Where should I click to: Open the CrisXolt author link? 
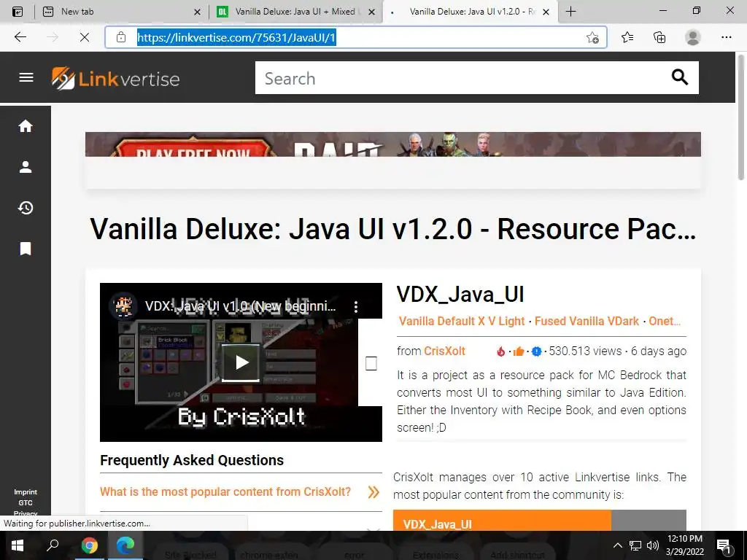click(444, 351)
